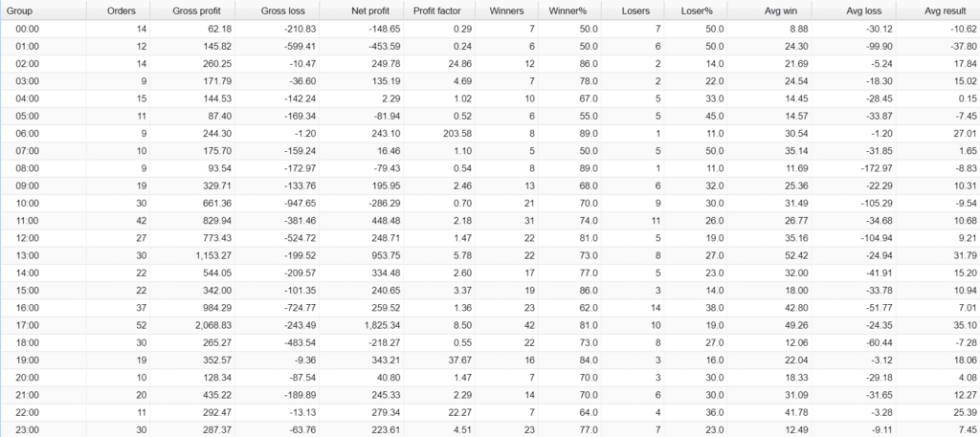Click profit factor value 203.58
The height and width of the screenshot is (437, 980).
pos(457,134)
